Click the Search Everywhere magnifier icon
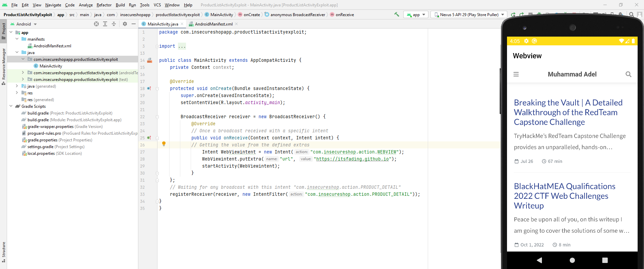Screen dimensions: 644x269 (x=632, y=14)
